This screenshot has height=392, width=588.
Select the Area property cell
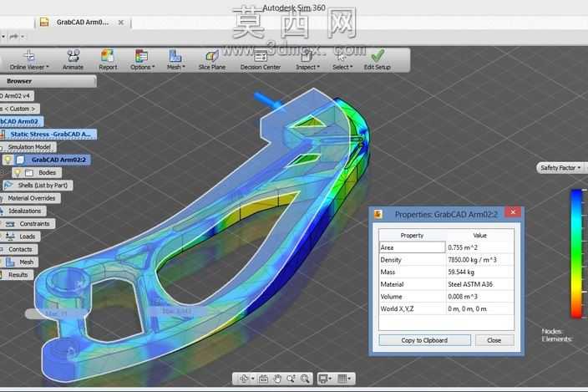click(x=412, y=247)
